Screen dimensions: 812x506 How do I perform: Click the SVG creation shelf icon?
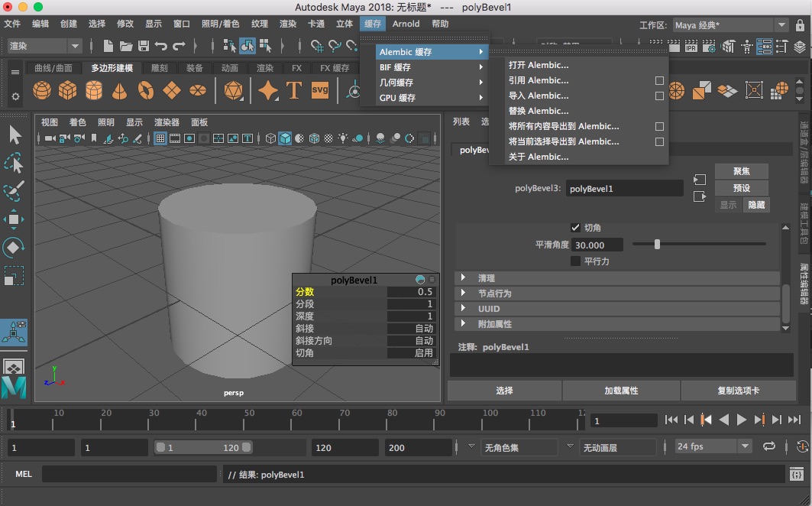click(x=319, y=90)
